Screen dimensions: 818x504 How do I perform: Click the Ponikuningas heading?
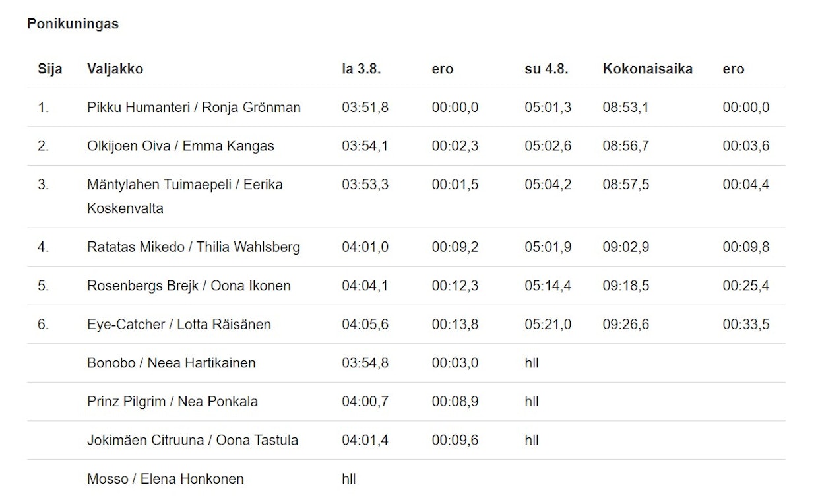[x=73, y=24]
